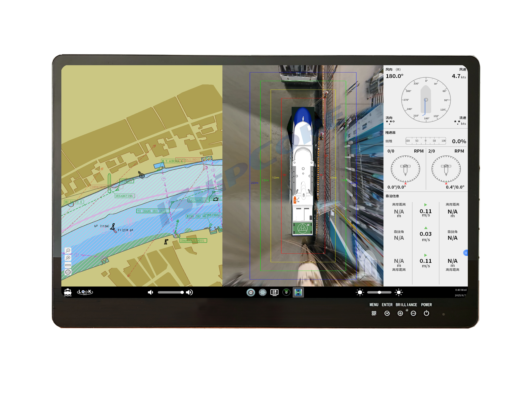
Task: Click the ship icon in bottom bar
Action: (68, 292)
